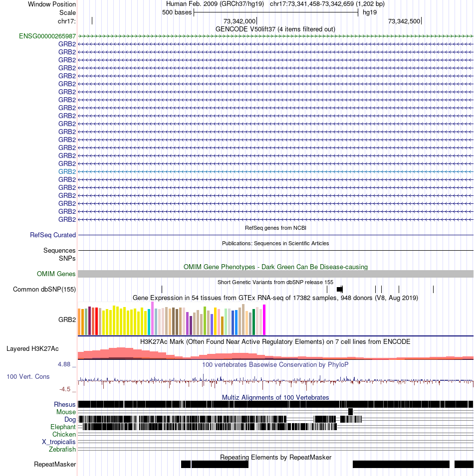
Task: Open the RepeatMasker track label
Action: [x=55, y=464]
